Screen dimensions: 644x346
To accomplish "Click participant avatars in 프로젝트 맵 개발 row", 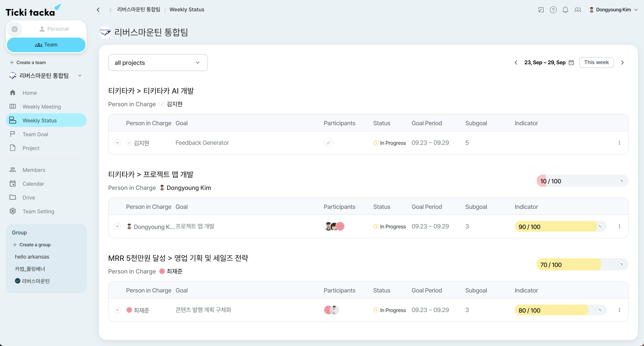I will [334, 227].
